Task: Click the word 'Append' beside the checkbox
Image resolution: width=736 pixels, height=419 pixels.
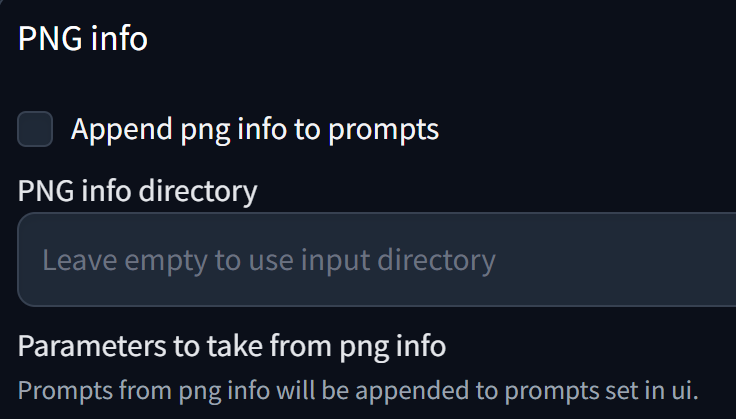Action: (x=122, y=130)
